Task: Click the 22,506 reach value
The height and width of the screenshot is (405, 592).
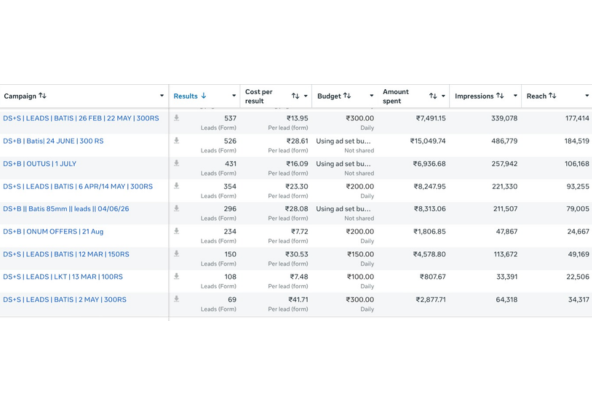Action: 578,277
